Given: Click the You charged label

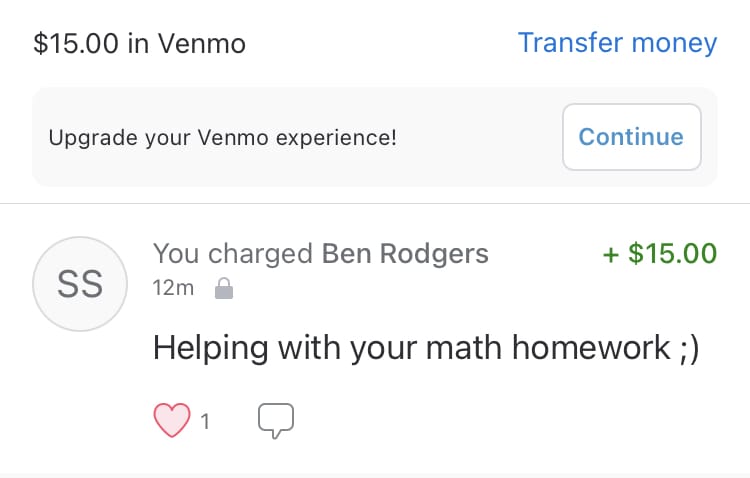Looking at the screenshot, I should tap(232, 254).
